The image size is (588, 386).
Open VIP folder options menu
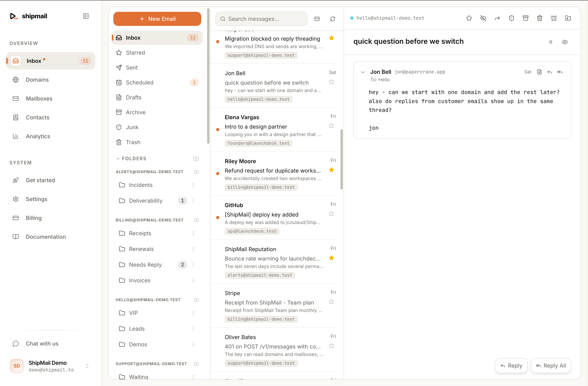pos(193,313)
